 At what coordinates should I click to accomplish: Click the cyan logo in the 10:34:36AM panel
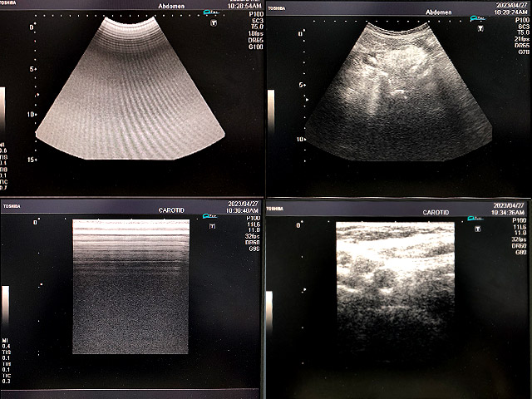(x=475, y=218)
